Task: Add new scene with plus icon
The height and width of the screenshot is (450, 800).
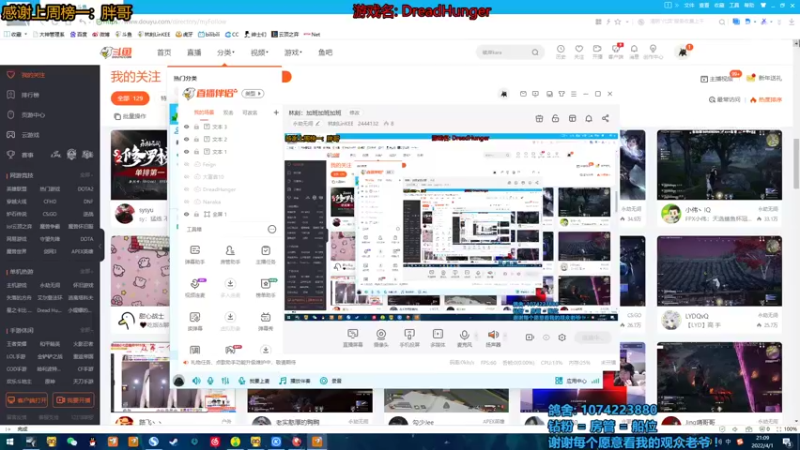Action: point(276,112)
